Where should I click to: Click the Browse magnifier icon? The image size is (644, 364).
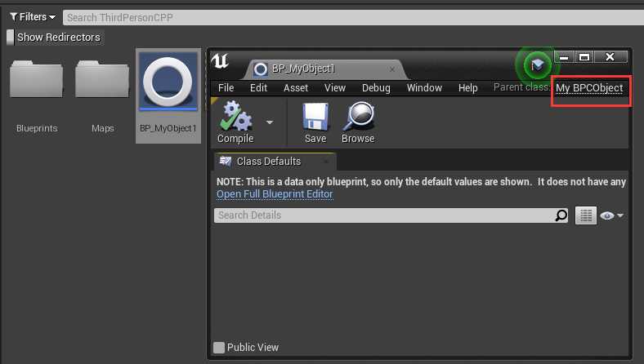click(358, 116)
